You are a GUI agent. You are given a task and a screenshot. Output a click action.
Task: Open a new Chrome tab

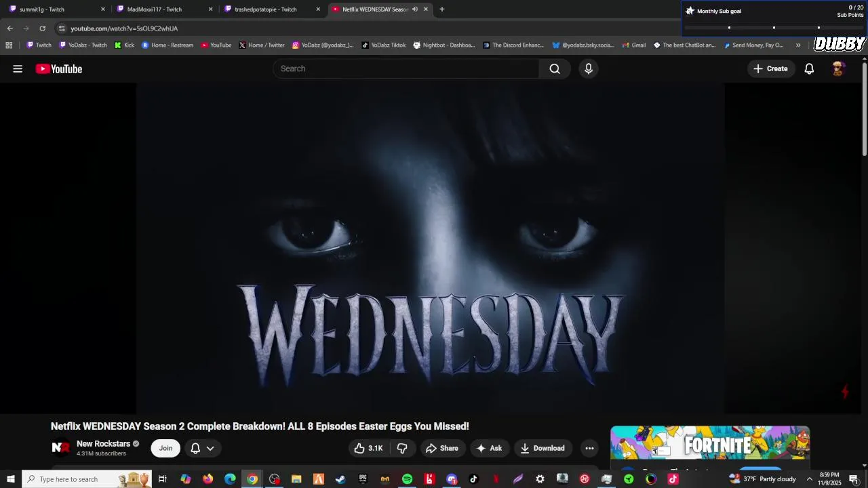(442, 9)
